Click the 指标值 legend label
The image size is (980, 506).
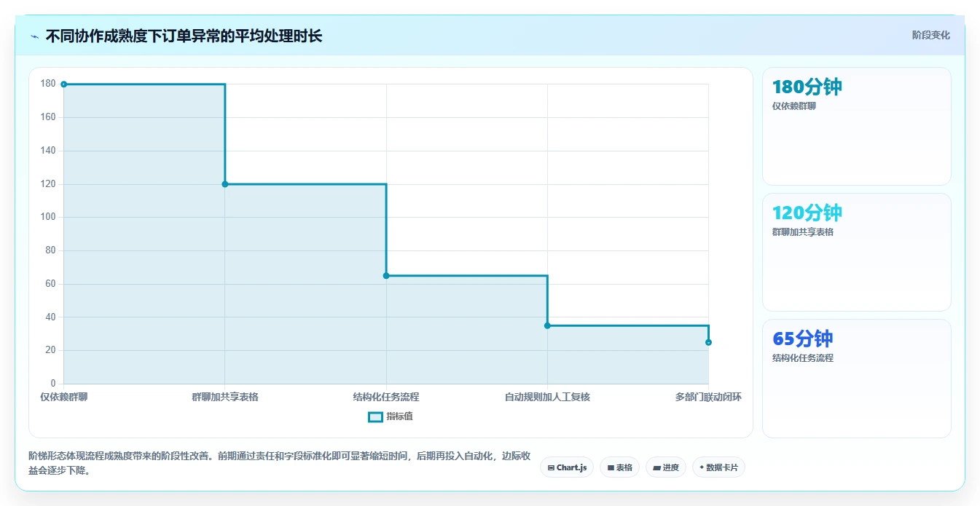(x=399, y=416)
